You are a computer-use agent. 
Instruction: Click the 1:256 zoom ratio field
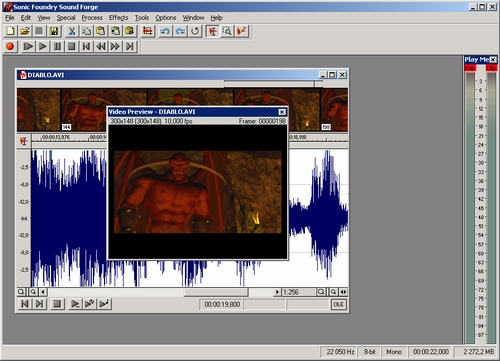(298, 292)
